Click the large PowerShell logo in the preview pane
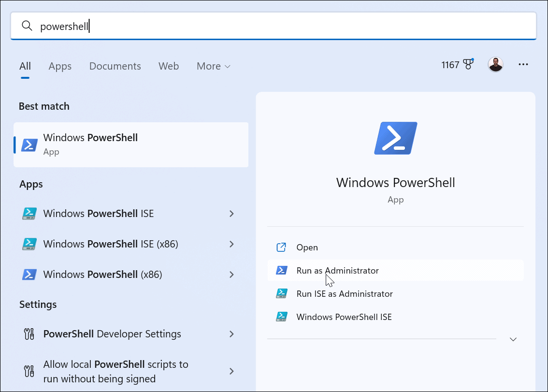This screenshot has height=392, width=548. pos(395,138)
